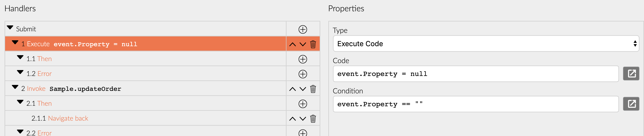Add a handler under 1.2 Error
The height and width of the screenshot is (136, 644).
point(303,74)
